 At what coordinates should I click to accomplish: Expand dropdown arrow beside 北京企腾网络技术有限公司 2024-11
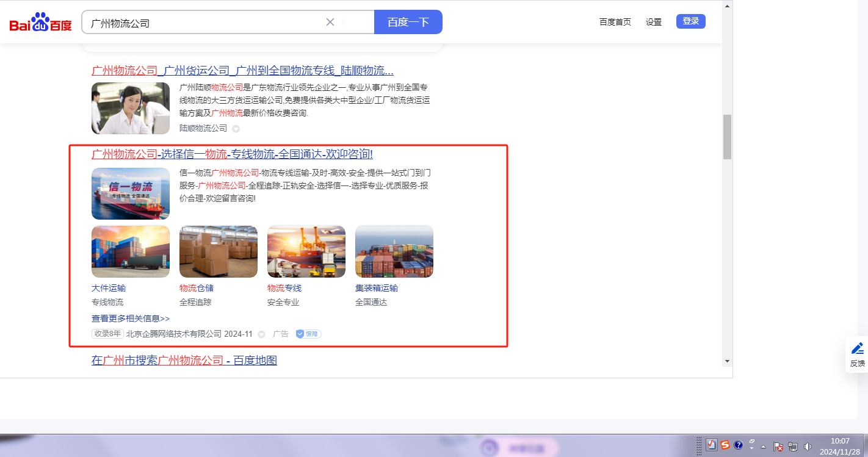coord(261,334)
